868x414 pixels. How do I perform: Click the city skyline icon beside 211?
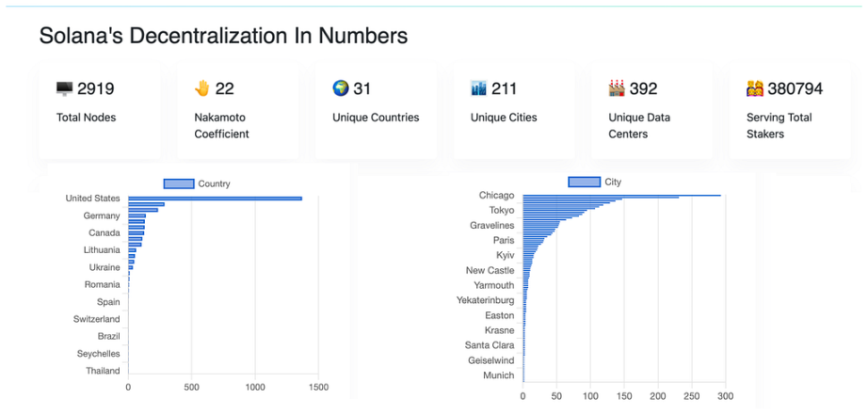pos(477,88)
